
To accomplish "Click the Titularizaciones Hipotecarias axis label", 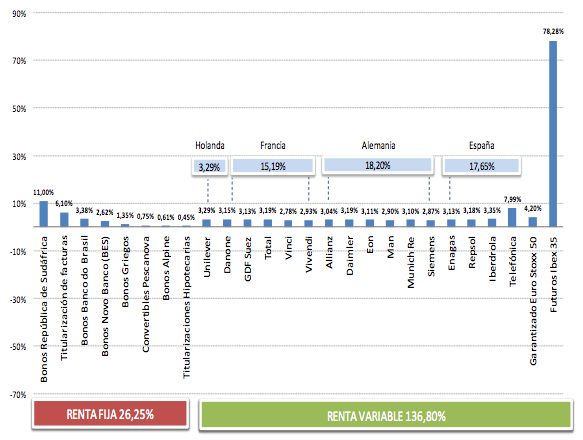I will click(186, 307).
